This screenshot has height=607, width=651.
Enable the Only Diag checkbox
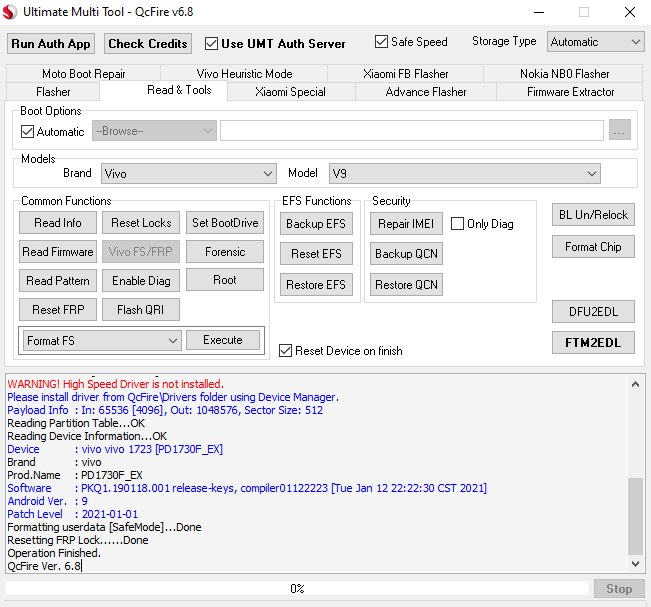pyautogui.click(x=458, y=224)
